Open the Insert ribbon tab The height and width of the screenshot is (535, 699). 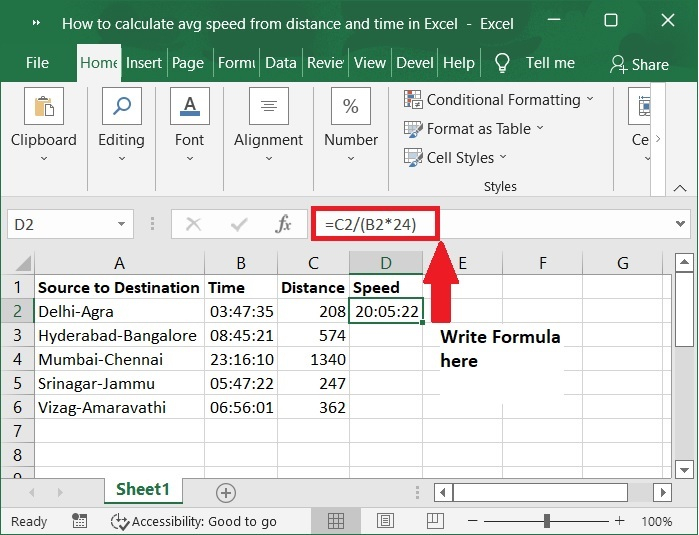144,62
